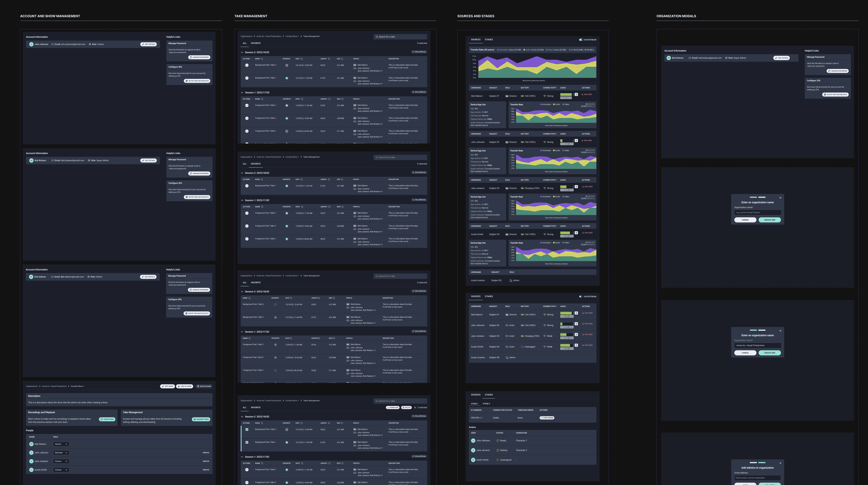Viewport: 868px width, 485px height.
Task: Click the Unplugged battery icon
Action: coord(522,347)
